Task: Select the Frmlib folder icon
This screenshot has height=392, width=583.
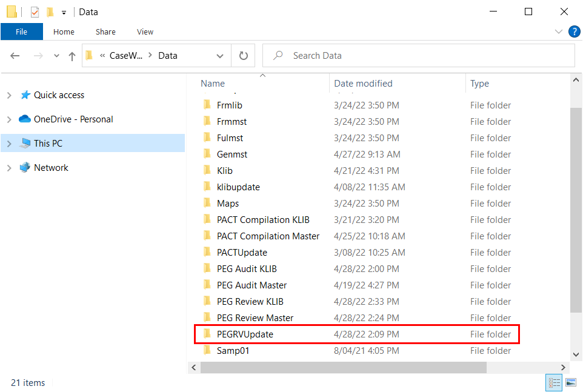Action: point(207,105)
